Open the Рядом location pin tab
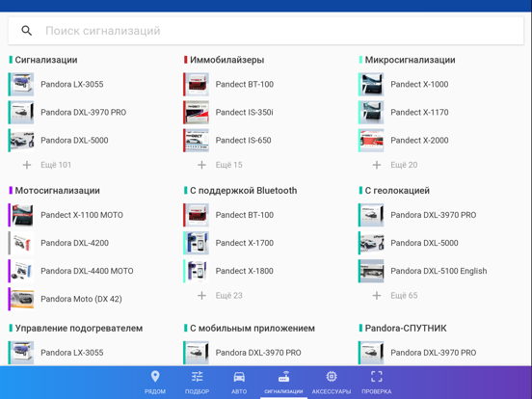 (x=155, y=382)
